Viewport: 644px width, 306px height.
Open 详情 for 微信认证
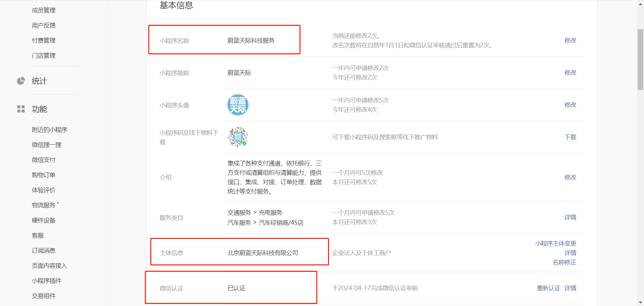[x=570, y=288]
